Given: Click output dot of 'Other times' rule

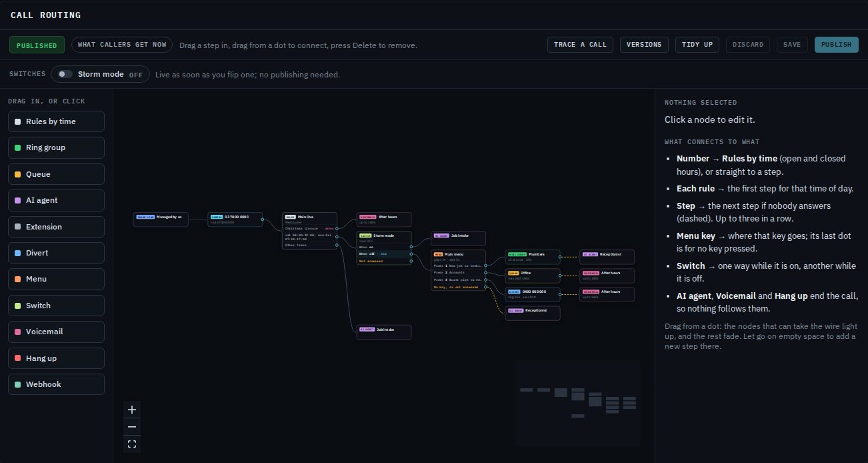Looking at the screenshot, I should pos(337,245).
